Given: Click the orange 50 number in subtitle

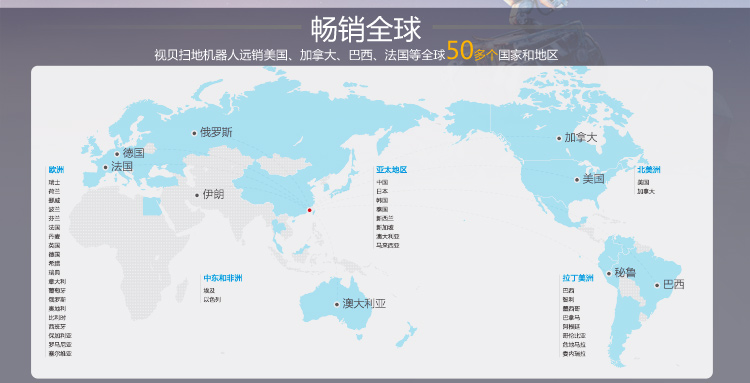Looking at the screenshot, I should (x=460, y=51).
